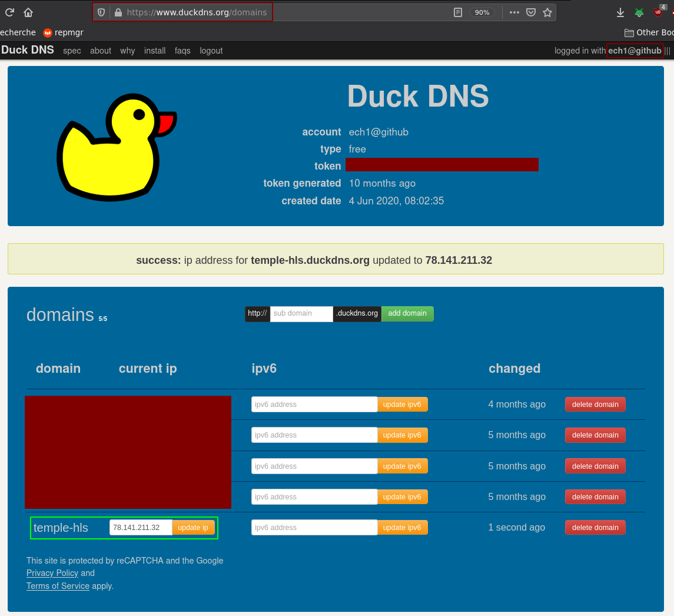Open the about page
This screenshot has height=616, width=674.
pyautogui.click(x=101, y=51)
